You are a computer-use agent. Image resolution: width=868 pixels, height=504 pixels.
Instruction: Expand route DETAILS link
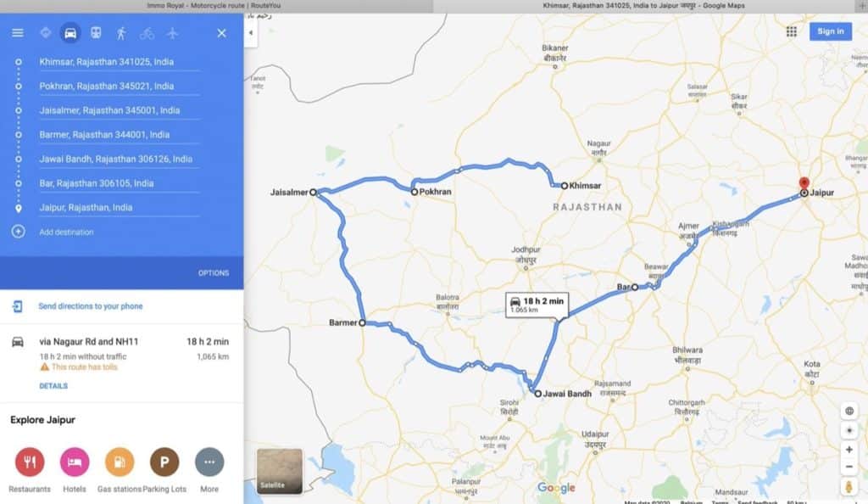click(53, 386)
